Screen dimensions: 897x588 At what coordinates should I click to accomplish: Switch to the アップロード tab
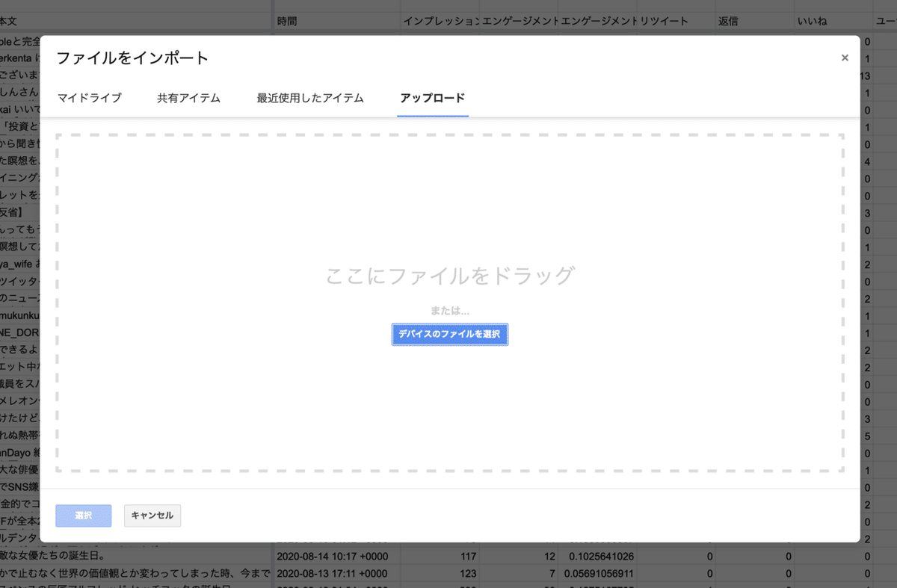(432, 98)
